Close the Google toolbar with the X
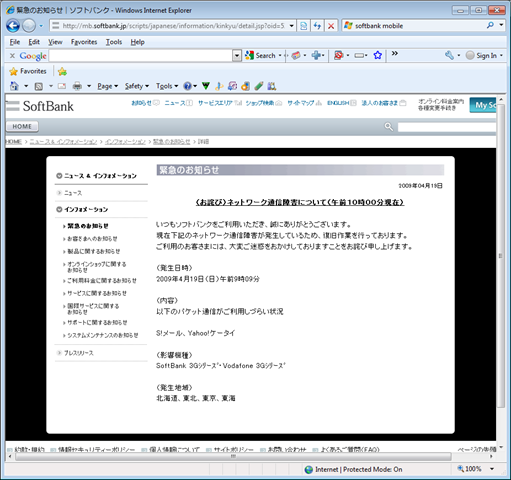This screenshot has height=480, width=511. click(x=12, y=56)
